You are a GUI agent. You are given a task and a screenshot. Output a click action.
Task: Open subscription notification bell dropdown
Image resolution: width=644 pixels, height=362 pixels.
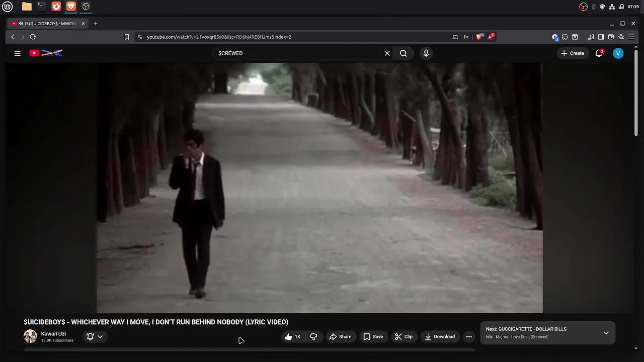tap(95, 337)
